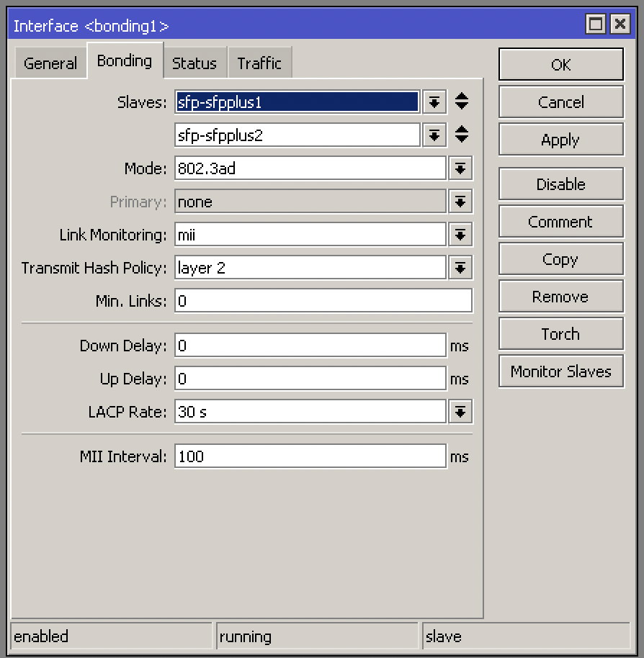The width and height of the screenshot is (644, 658).
Task: Launch Torch for this interface
Action: click(561, 334)
